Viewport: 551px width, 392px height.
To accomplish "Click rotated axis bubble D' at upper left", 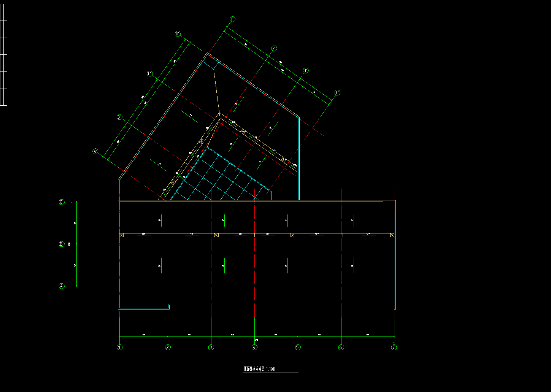I will click(178, 34).
